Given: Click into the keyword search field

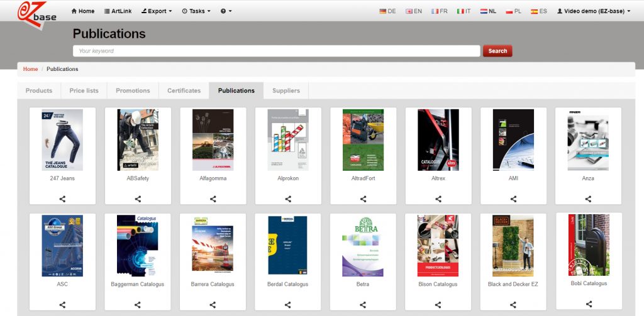Looking at the screenshot, I should [277, 51].
